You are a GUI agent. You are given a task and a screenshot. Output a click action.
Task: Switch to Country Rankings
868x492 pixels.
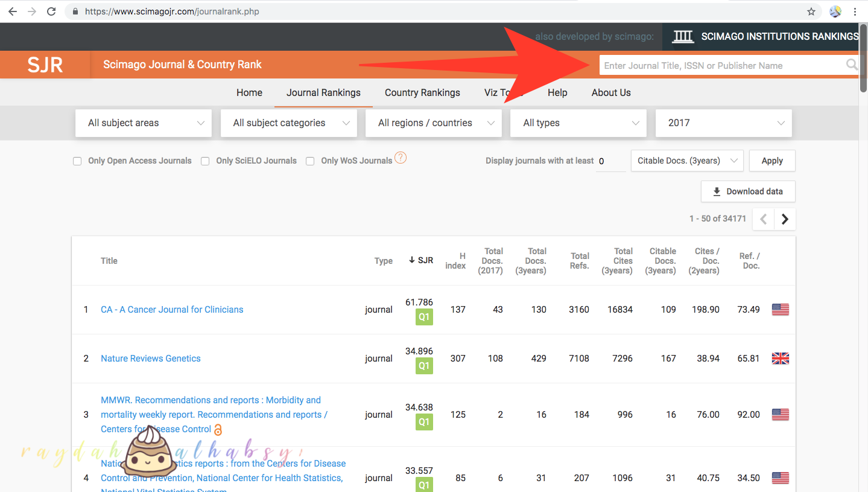pos(422,93)
